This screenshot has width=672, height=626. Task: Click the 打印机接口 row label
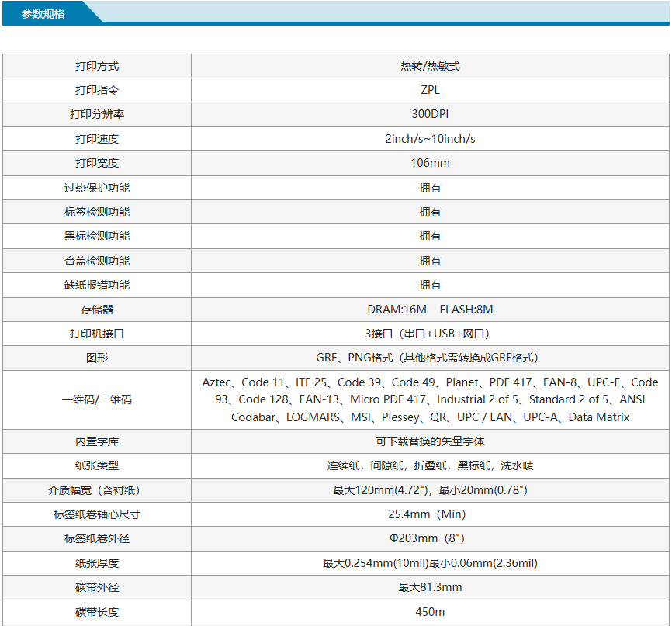pyautogui.click(x=97, y=334)
